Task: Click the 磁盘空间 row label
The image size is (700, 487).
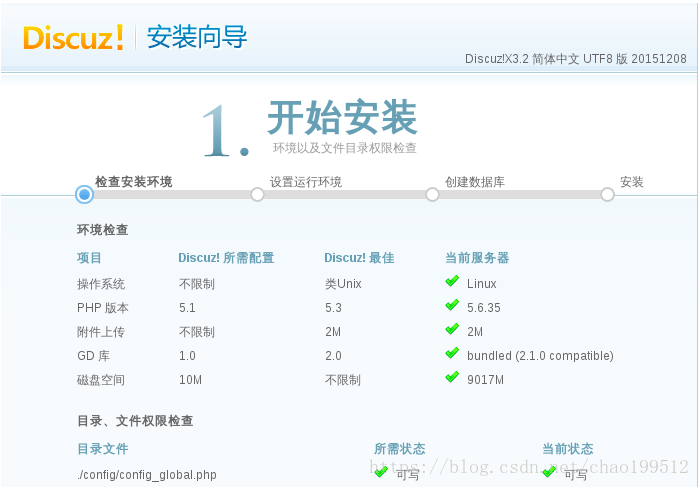Action: tap(101, 380)
